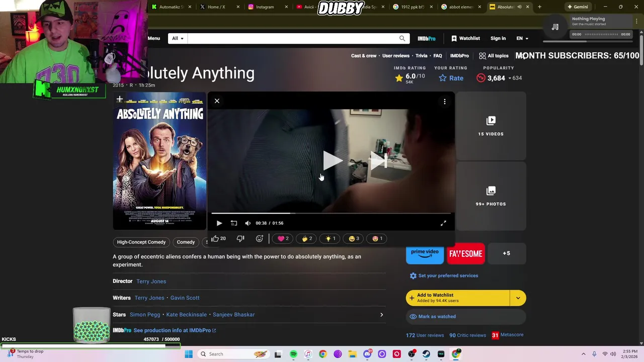Open 172 User reviews

point(425,335)
